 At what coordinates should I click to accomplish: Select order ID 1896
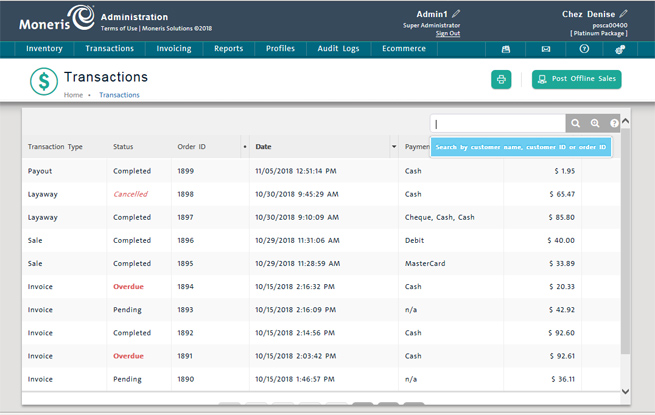(x=185, y=240)
